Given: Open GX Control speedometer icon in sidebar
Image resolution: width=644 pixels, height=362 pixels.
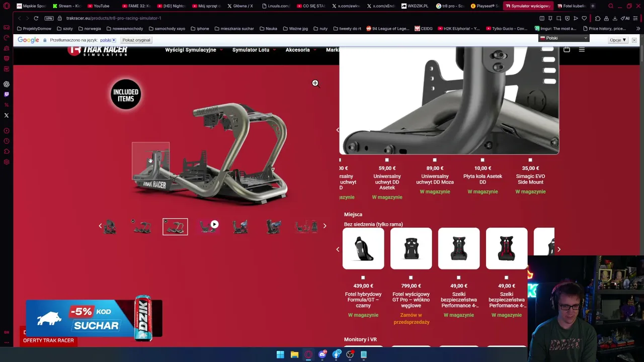Looking at the screenshot, I should click(7, 38).
